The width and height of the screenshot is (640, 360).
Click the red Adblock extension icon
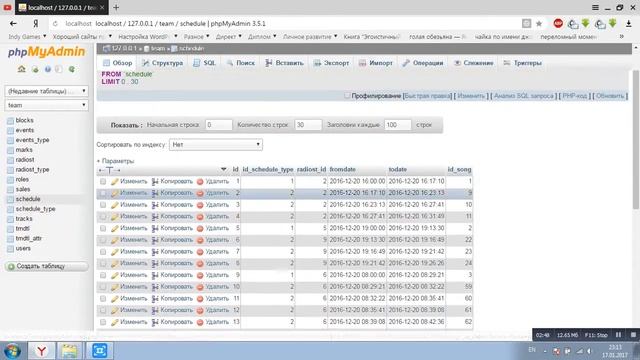(558, 23)
